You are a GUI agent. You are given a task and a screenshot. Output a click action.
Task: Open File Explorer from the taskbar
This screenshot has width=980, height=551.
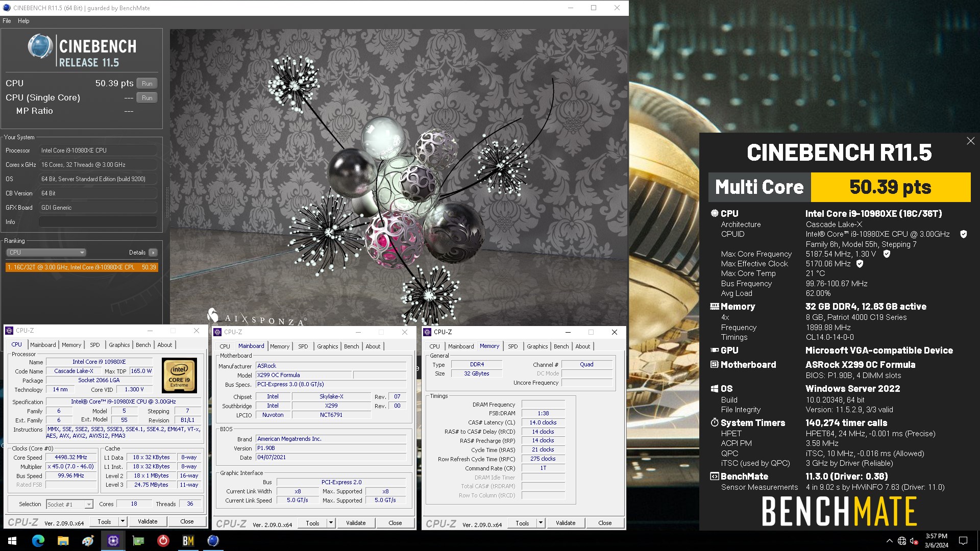tap(63, 541)
